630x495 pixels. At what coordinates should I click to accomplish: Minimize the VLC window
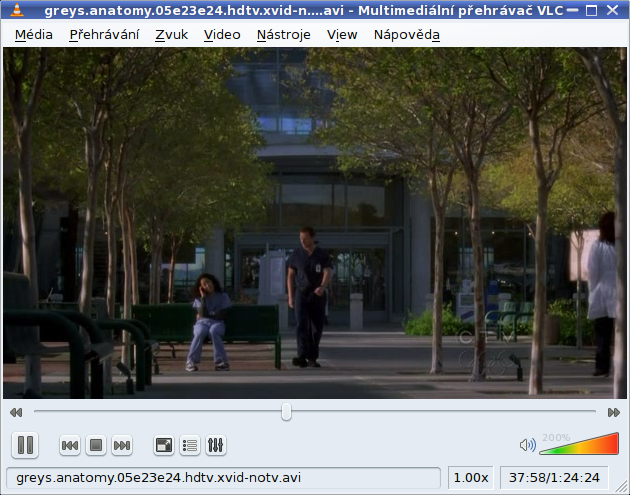point(572,10)
